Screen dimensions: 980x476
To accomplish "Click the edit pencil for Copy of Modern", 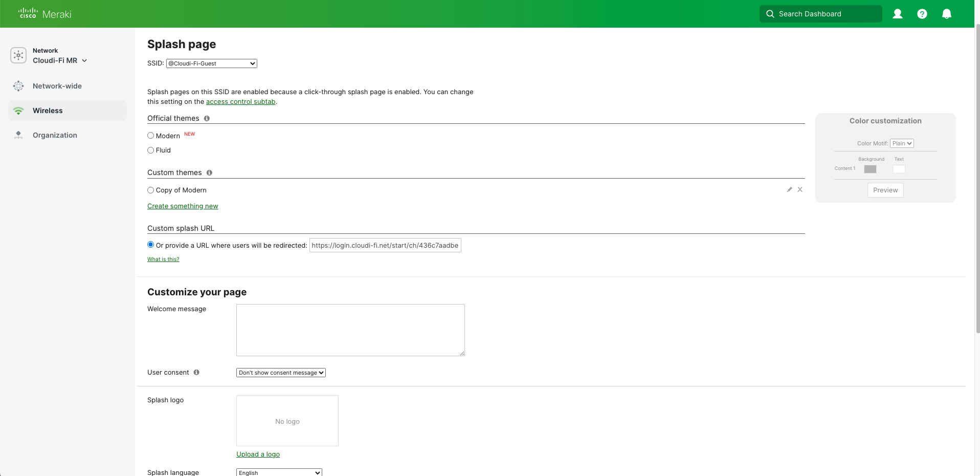I will click(789, 189).
